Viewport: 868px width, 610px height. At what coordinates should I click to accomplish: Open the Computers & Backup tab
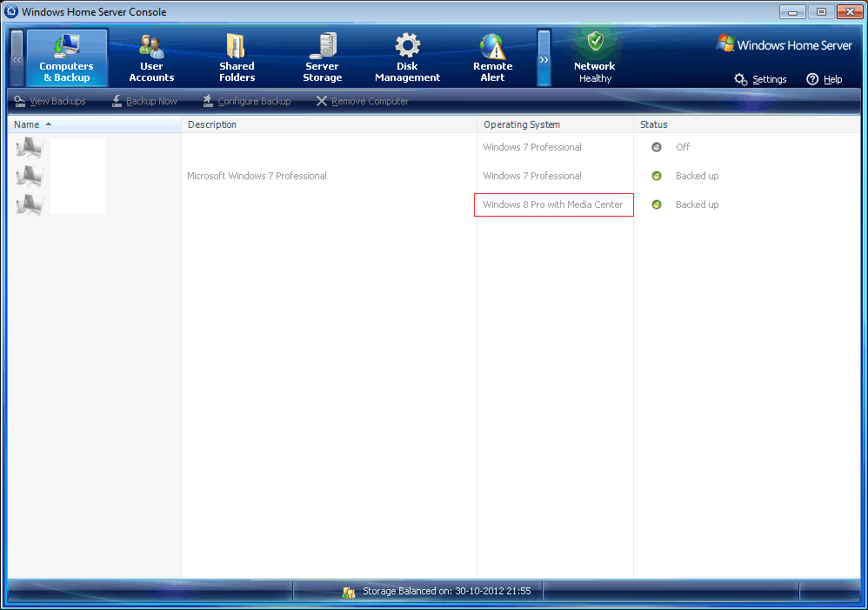[66, 57]
